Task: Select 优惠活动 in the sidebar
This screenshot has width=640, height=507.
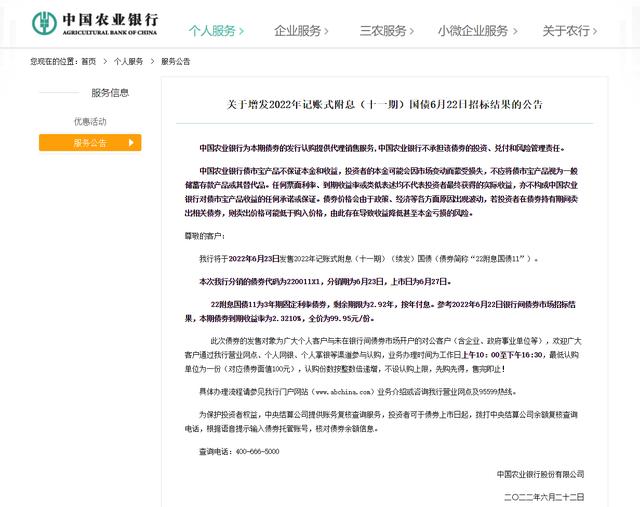Action: tap(90, 122)
